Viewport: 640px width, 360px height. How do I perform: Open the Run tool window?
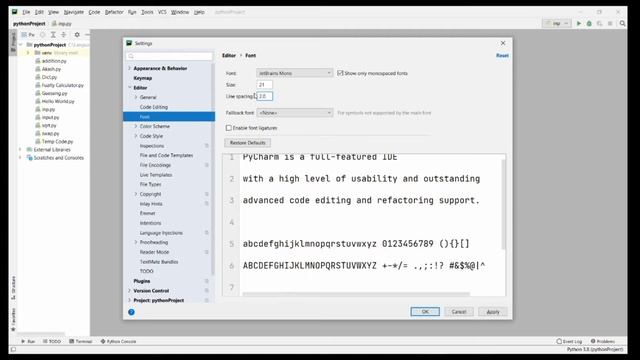(28, 341)
